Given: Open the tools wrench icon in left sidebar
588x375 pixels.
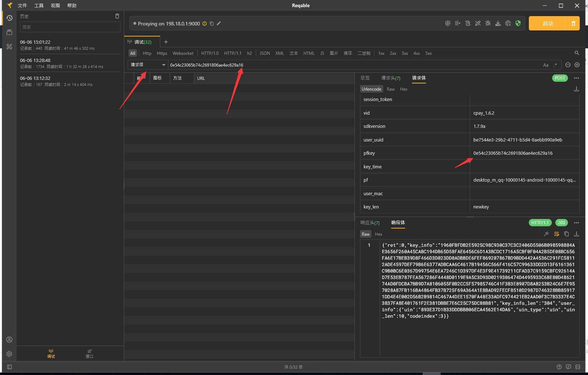Looking at the screenshot, I should point(9,47).
